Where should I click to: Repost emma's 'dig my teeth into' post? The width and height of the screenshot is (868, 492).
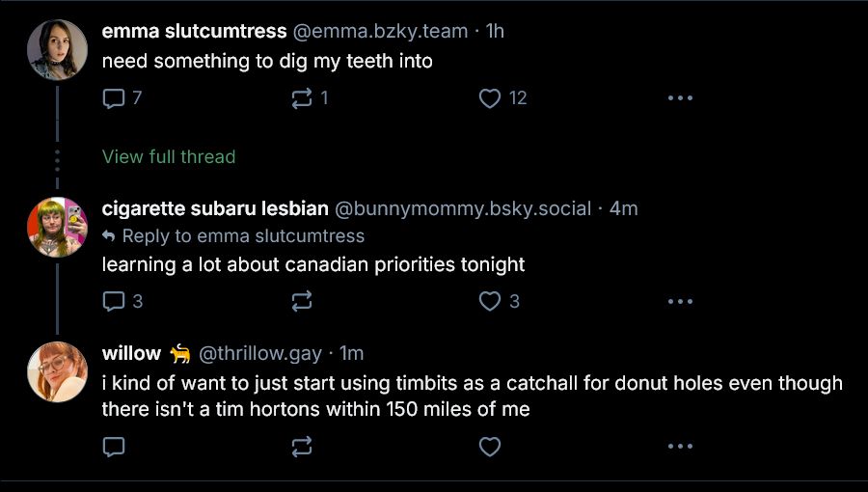310,98
